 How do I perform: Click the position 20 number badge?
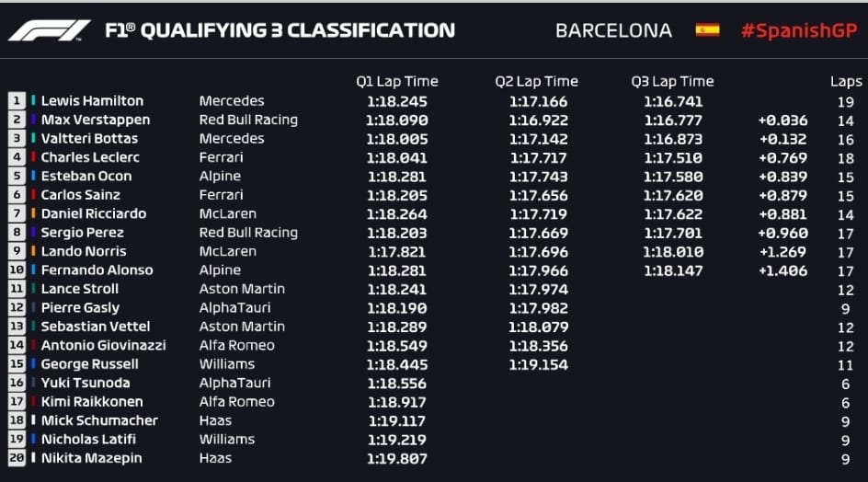17,458
